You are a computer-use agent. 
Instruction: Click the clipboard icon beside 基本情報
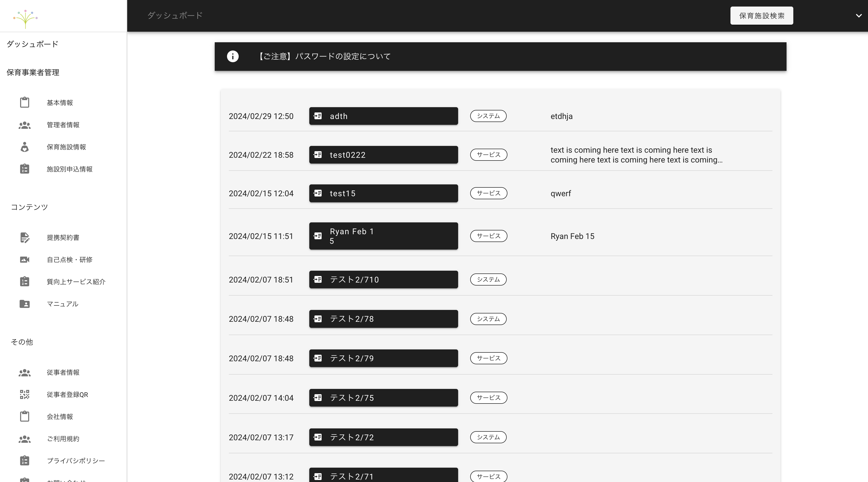(25, 102)
